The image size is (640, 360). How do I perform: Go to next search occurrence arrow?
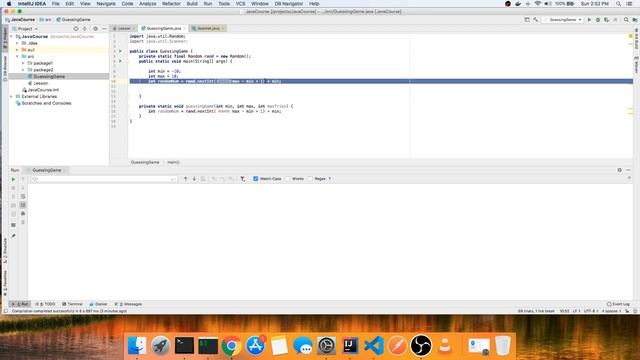click(194, 179)
